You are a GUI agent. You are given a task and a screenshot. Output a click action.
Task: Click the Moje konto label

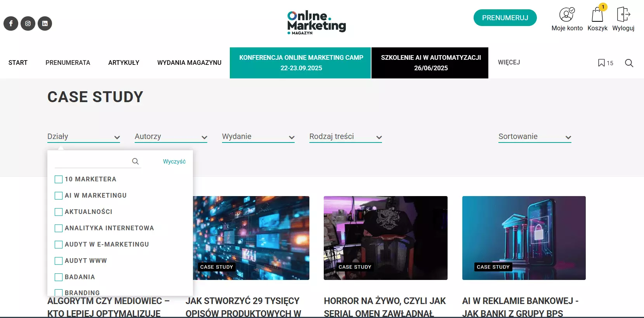(567, 28)
